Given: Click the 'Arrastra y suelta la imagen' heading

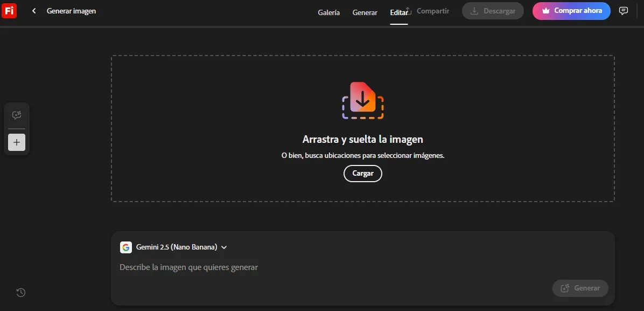Looking at the screenshot, I should 362,140.
